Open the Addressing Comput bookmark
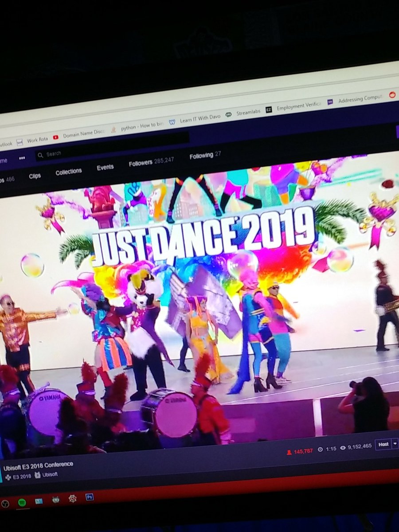The height and width of the screenshot is (532, 399). point(355,100)
